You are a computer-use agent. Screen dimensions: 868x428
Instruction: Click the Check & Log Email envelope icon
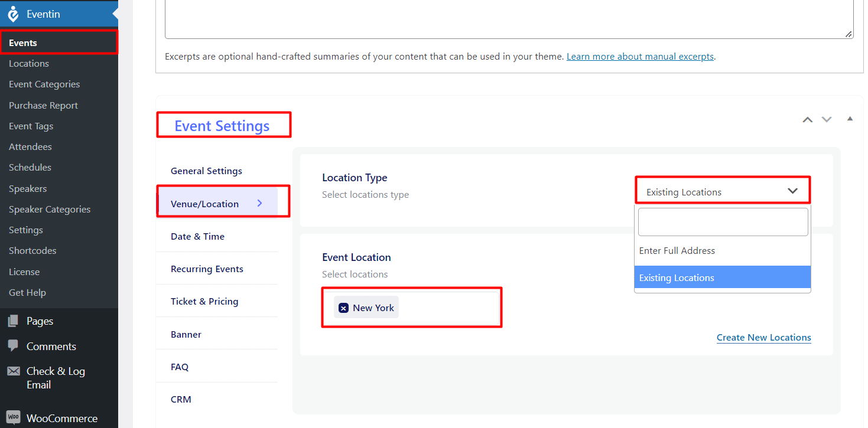[x=13, y=371]
